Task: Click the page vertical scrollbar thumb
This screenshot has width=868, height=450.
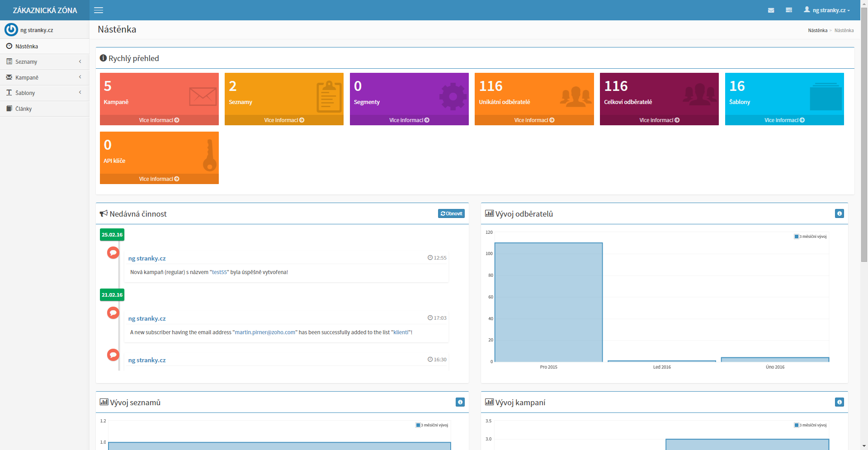Action: pyautogui.click(x=864, y=134)
